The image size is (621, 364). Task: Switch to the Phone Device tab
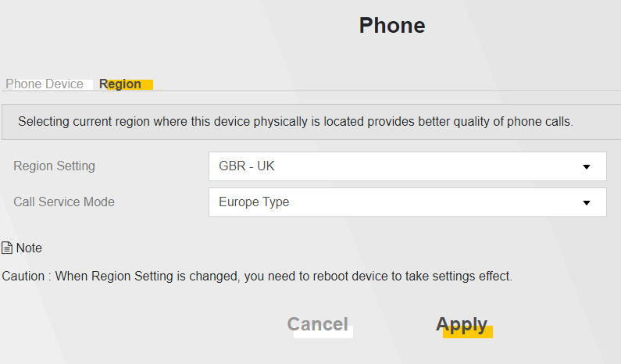point(45,84)
